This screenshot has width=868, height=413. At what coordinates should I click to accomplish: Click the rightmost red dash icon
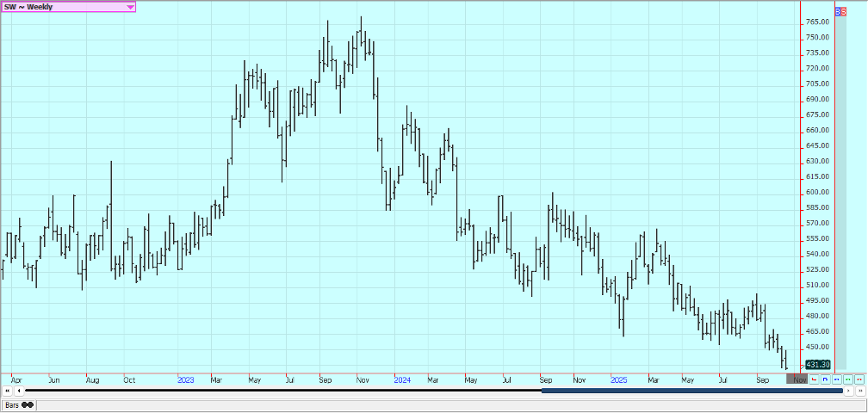coord(859,379)
